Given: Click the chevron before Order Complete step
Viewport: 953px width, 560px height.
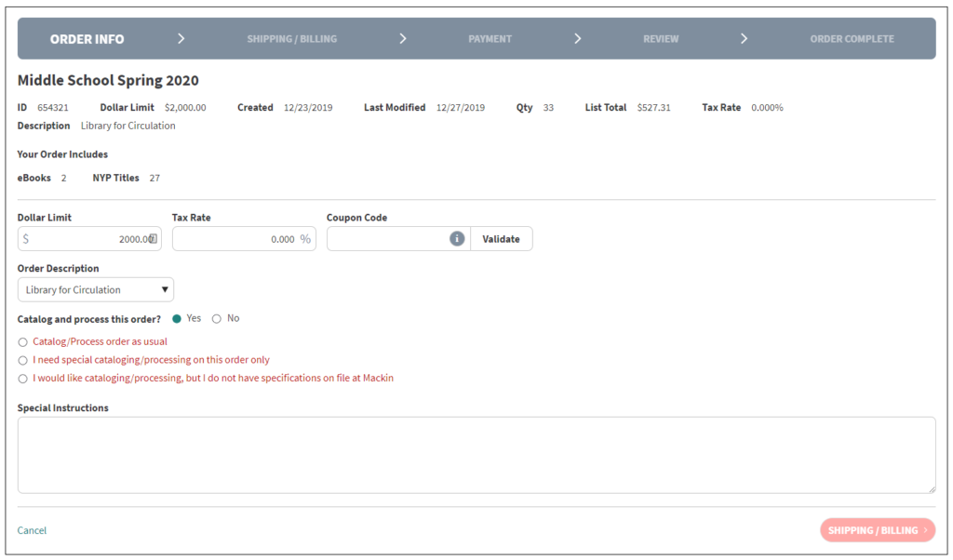Looking at the screenshot, I should 744,38.
